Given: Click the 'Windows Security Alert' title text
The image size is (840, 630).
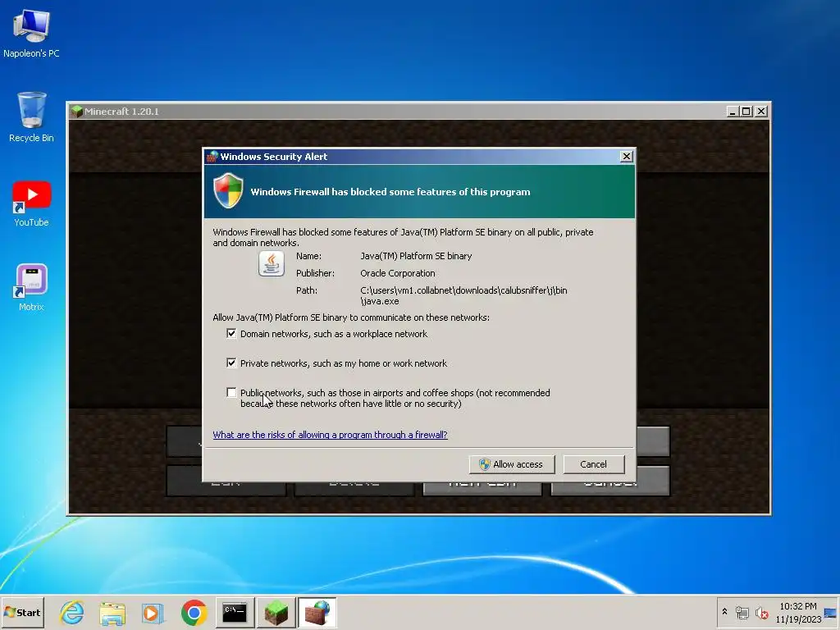Looking at the screenshot, I should [274, 157].
